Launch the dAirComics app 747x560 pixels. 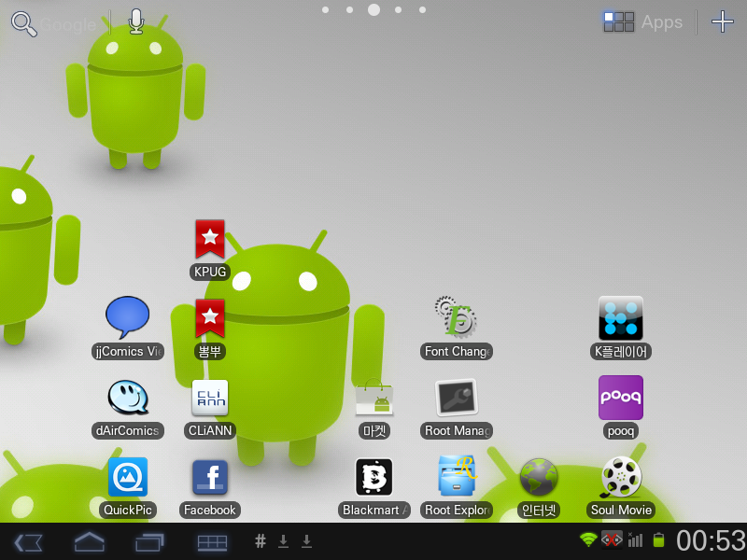(128, 408)
